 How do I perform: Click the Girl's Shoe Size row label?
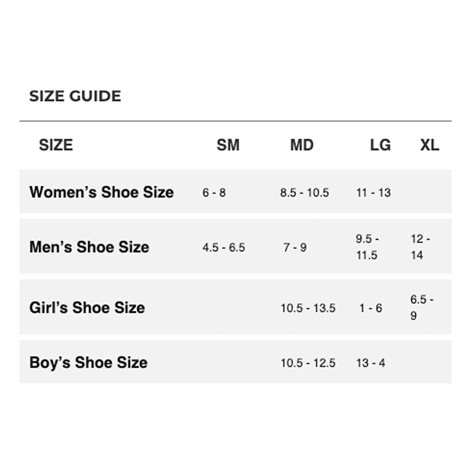pos(87,307)
